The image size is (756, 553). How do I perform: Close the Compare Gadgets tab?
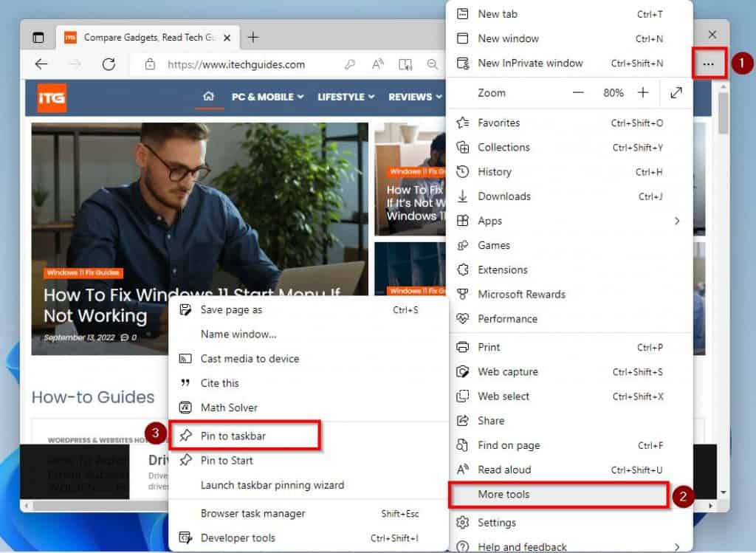pyautogui.click(x=227, y=38)
